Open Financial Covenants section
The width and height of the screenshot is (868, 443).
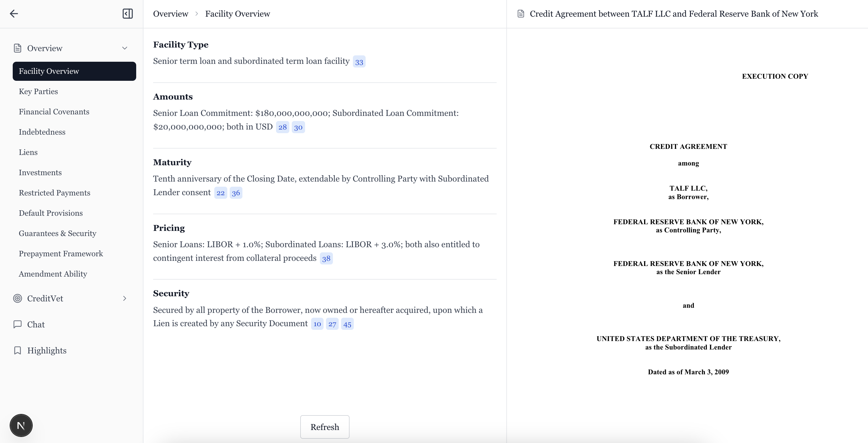click(x=54, y=112)
